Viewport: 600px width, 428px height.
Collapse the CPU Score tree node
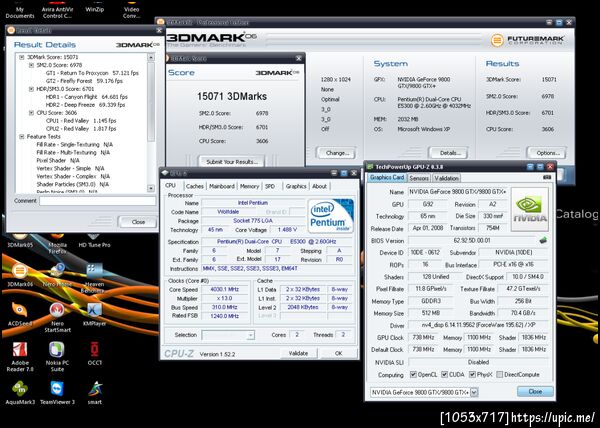[31, 112]
